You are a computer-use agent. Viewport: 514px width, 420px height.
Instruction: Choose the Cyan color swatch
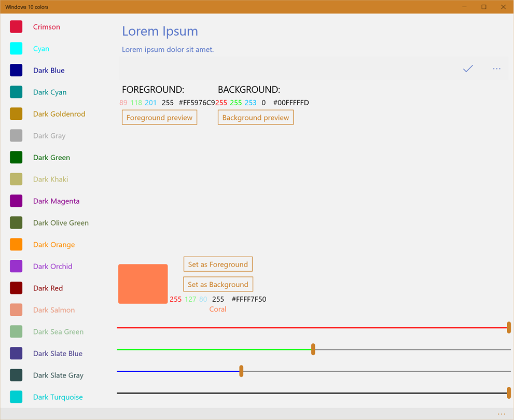16,49
